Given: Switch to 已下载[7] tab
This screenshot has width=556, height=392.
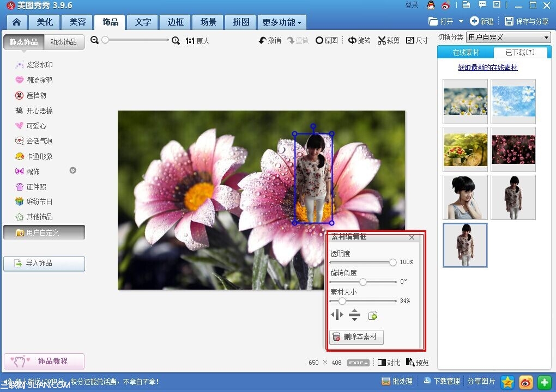Looking at the screenshot, I should (520, 52).
